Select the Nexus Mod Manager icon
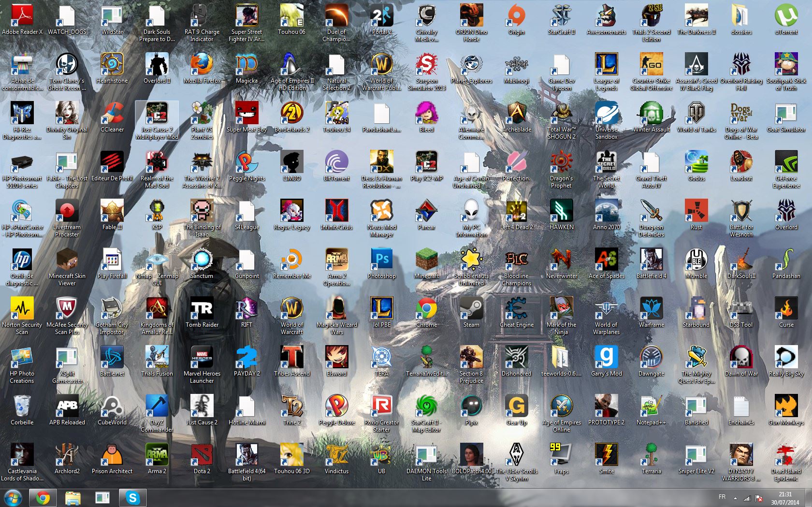Screen dimensions: 812x507 click(382, 218)
